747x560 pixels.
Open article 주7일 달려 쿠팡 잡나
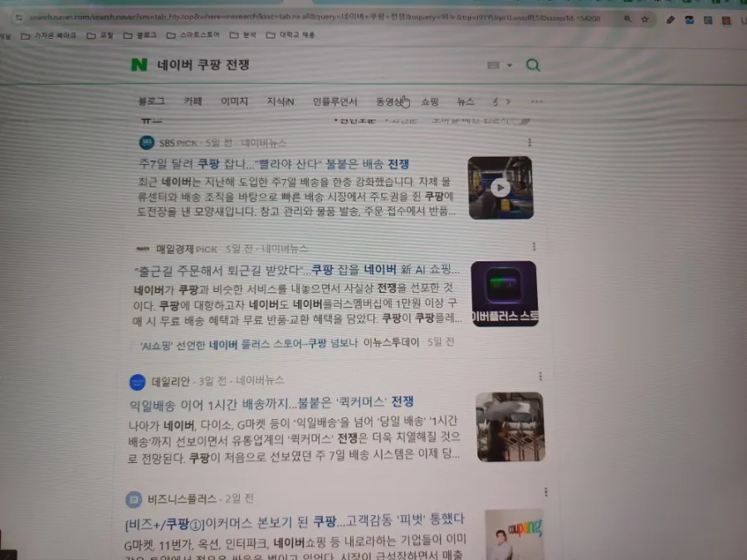click(274, 163)
